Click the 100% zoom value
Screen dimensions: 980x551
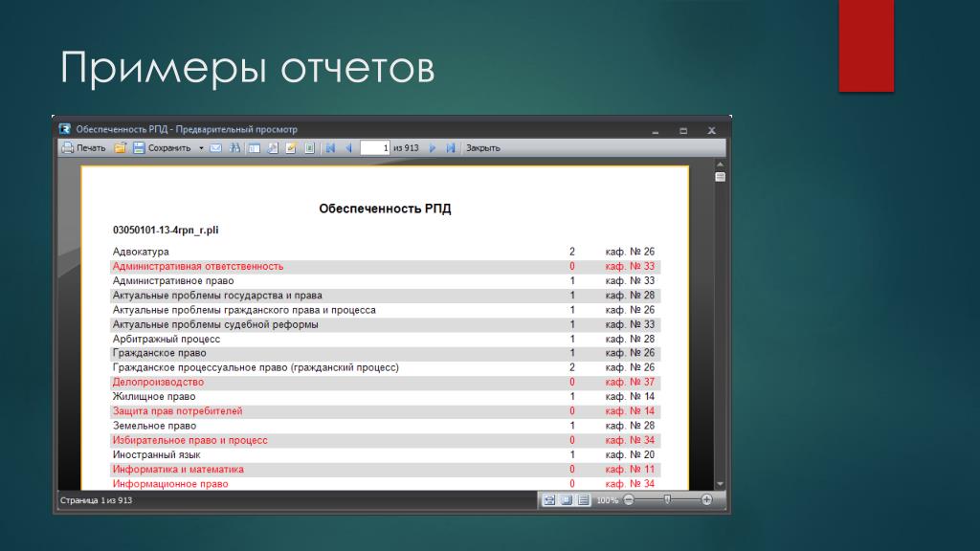(607, 500)
